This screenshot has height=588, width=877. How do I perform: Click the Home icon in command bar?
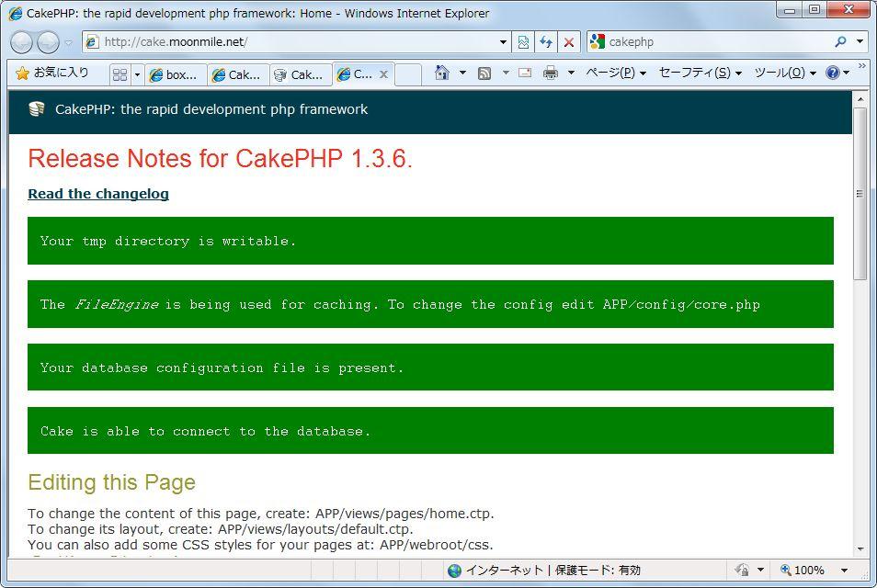pyautogui.click(x=442, y=73)
